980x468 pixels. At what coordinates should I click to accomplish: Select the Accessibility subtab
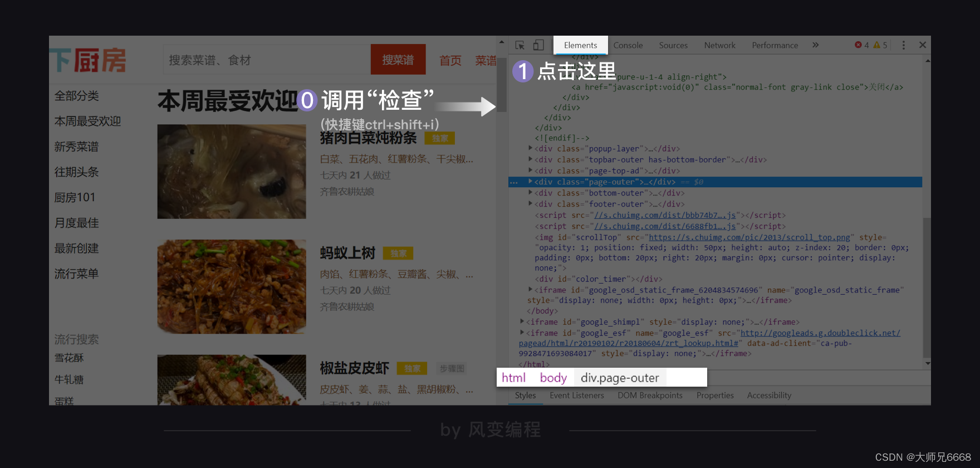[x=769, y=395]
